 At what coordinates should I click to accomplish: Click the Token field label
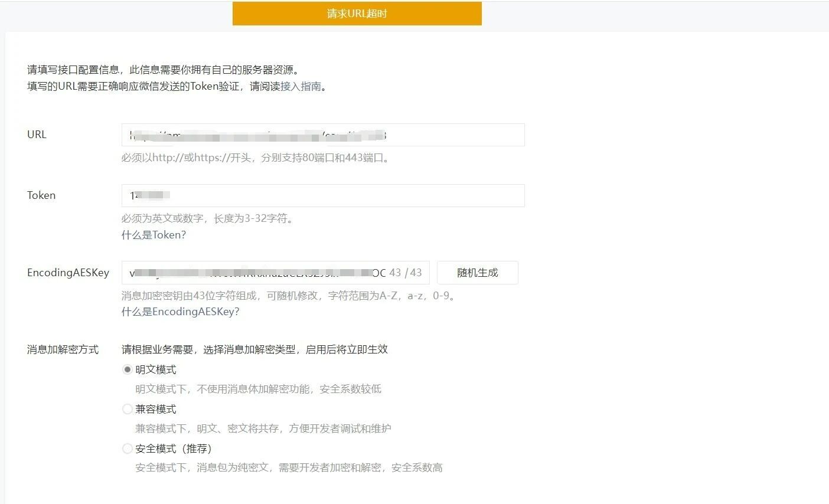click(x=41, y=195)
